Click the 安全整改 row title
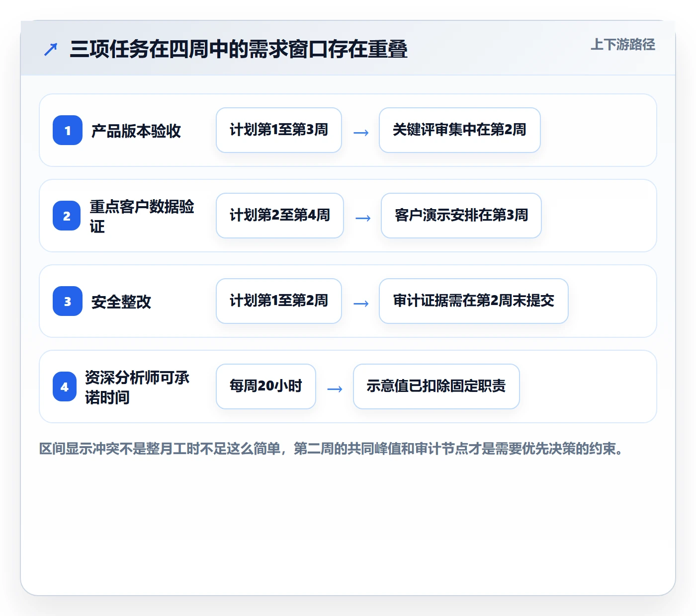Screen dimensions: 696x616 (x=121, y=302)
